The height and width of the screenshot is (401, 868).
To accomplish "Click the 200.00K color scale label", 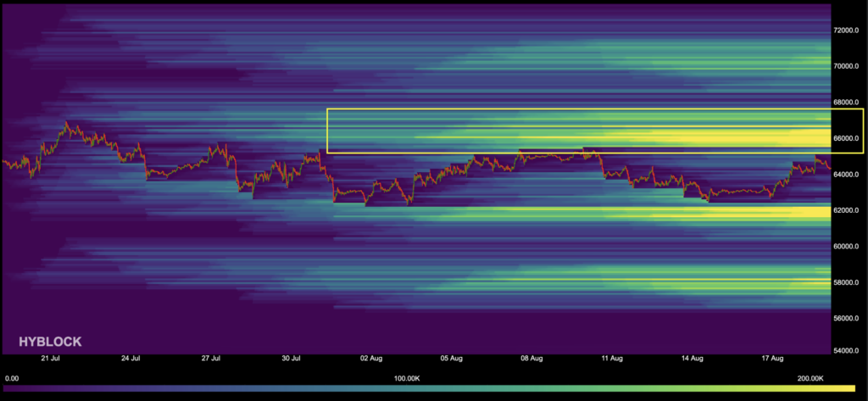I will coord(810,378).
